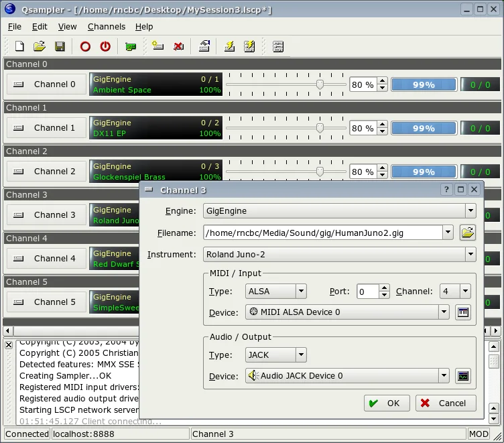Open a session file with the folder icon

40,46
